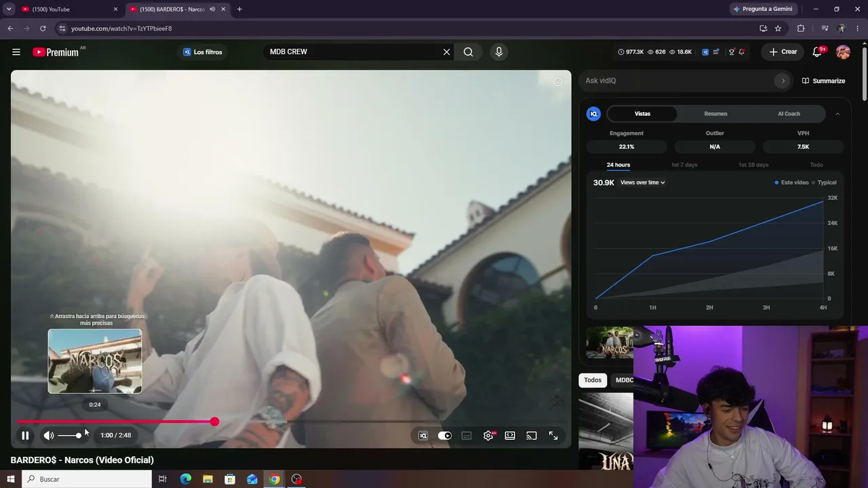Install app icon in address bar
The height and width of the screenshot is (488, 868).
click(763, 28)
